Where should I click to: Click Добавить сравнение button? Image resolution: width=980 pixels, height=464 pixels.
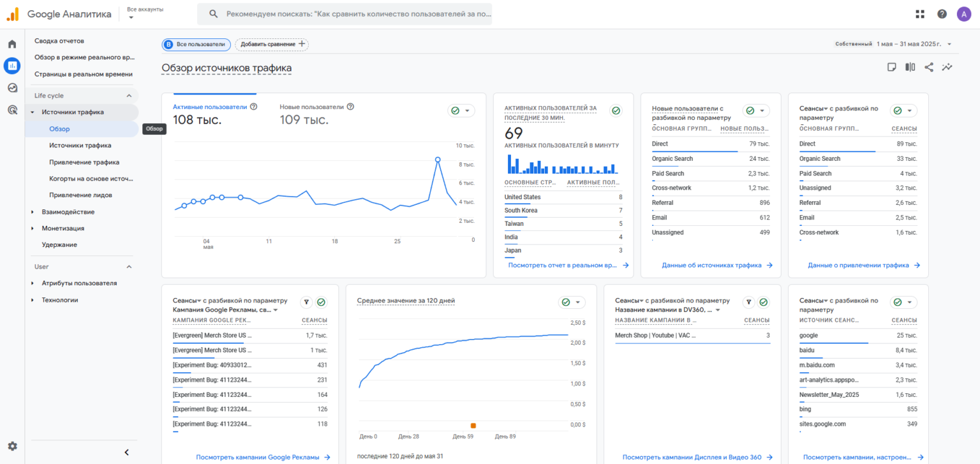(272, 44)
